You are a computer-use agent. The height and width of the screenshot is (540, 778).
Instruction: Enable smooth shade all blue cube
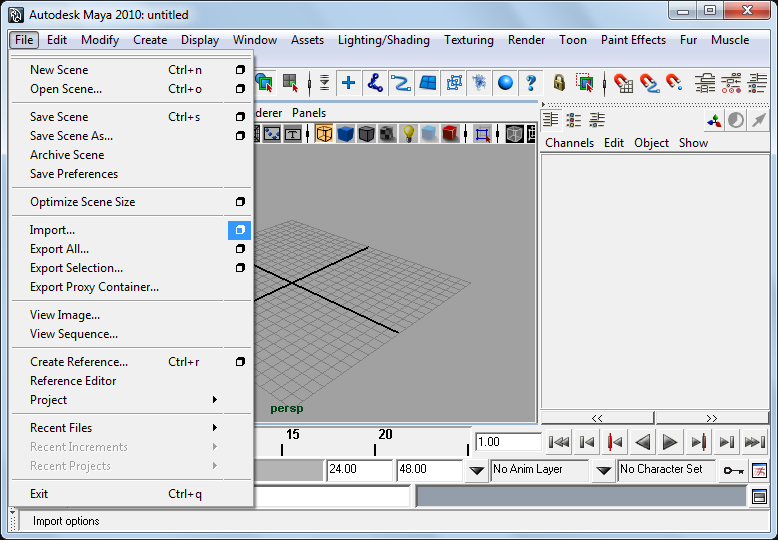[x=345, y=134]
